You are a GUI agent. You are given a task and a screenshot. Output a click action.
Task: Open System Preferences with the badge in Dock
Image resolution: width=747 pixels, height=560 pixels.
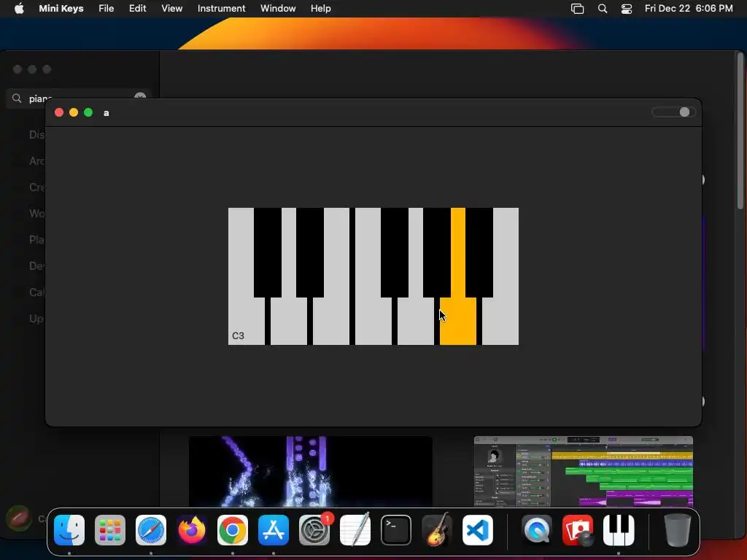click(x=314, y=530)
